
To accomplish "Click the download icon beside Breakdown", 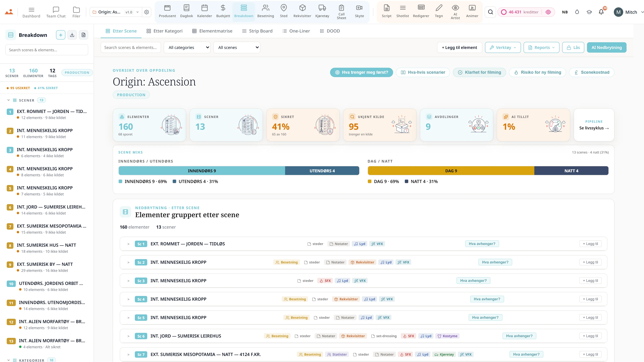I will tap(72, 35).
